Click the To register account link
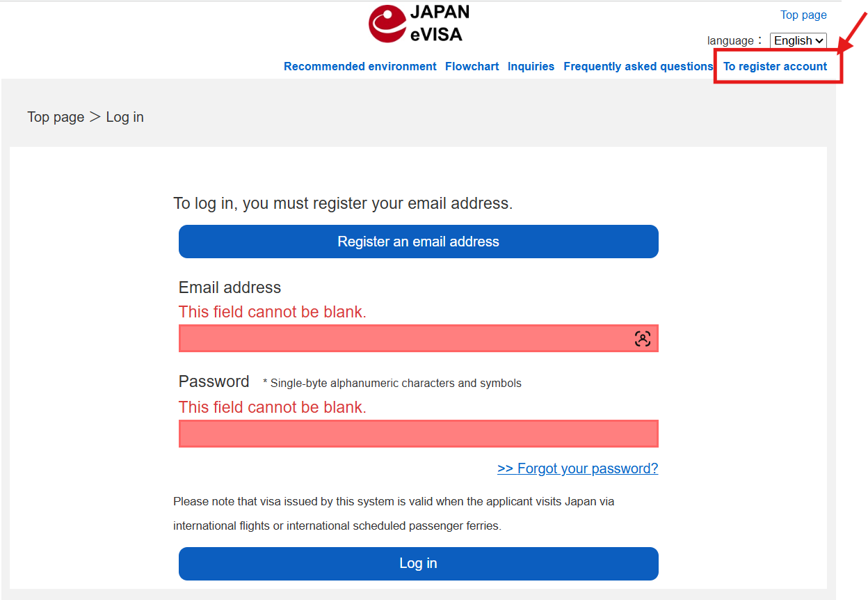 pos(775,67)
